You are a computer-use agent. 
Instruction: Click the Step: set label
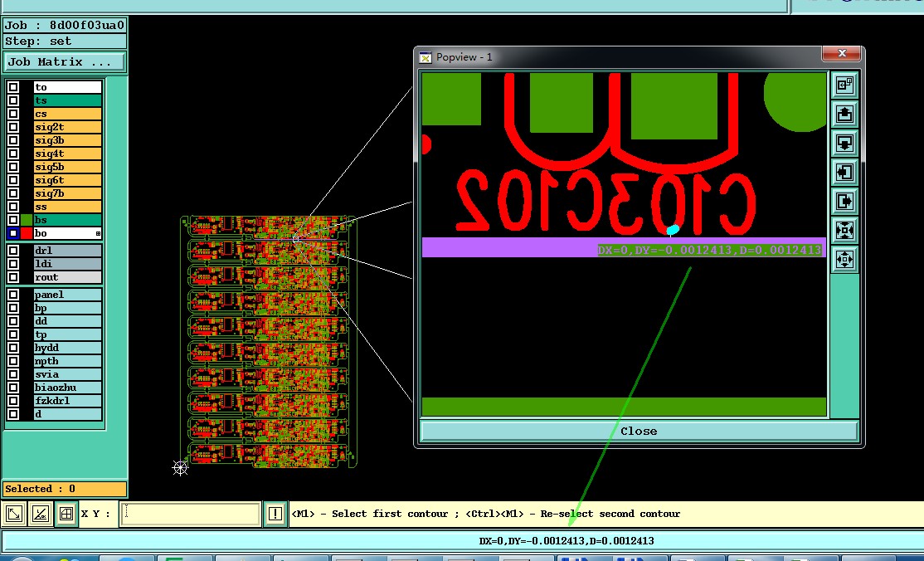pos(65,41)
